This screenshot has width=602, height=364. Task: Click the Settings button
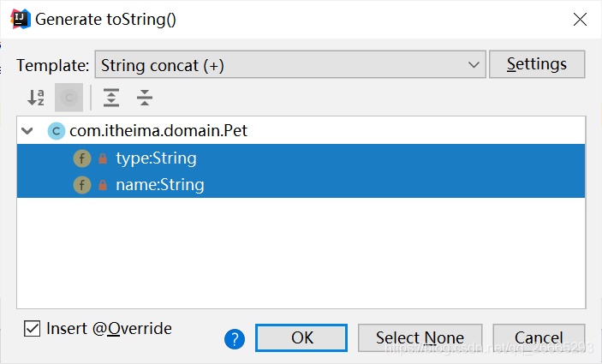[537, 64]
